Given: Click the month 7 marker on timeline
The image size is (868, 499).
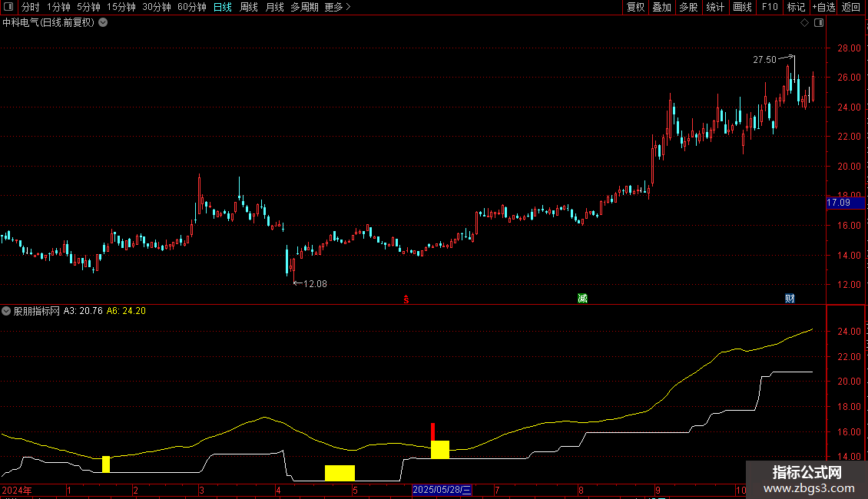Looking at the screenshot, I should pos(497,490).
